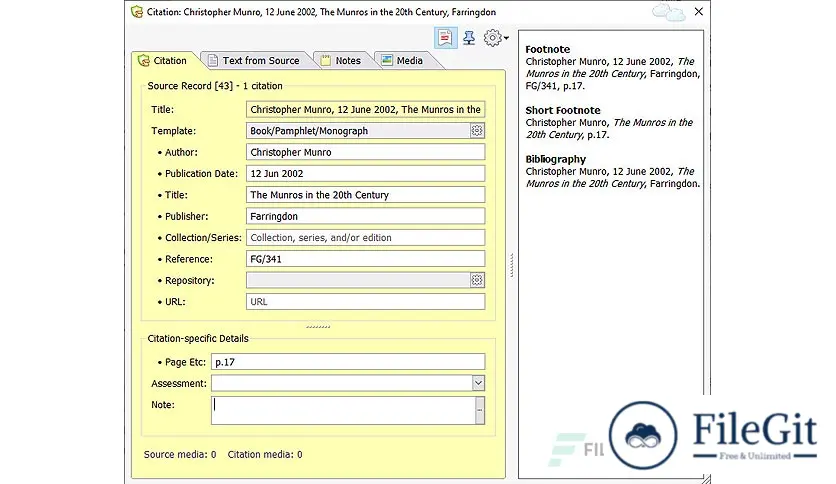Open the Media tab

tap(403, 61)
